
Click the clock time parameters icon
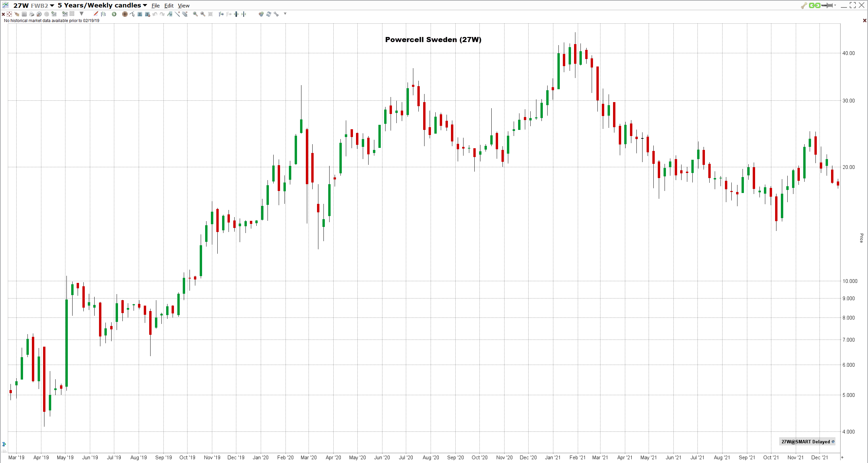[39, 14]
